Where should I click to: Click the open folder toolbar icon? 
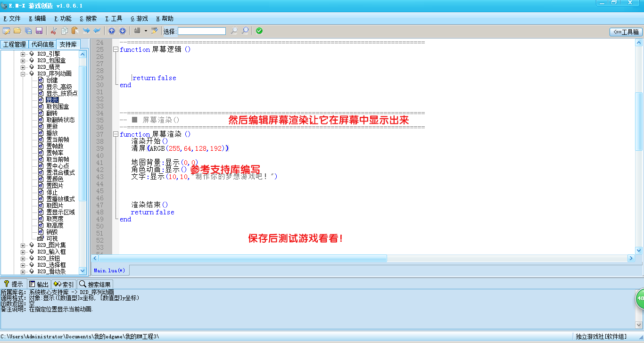17,31
